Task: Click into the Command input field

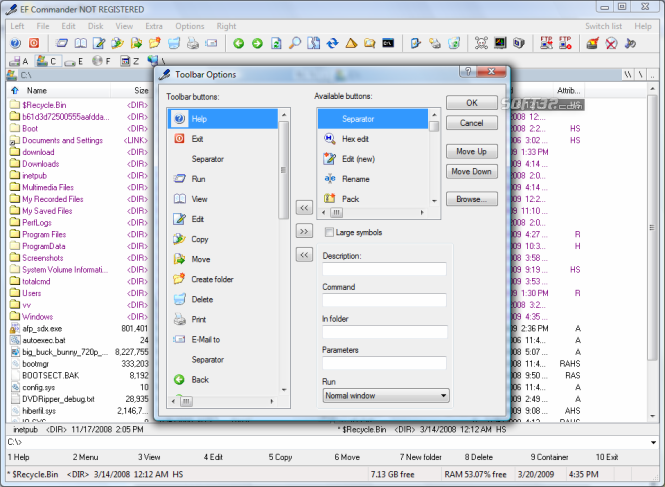Action: (384, 300)
